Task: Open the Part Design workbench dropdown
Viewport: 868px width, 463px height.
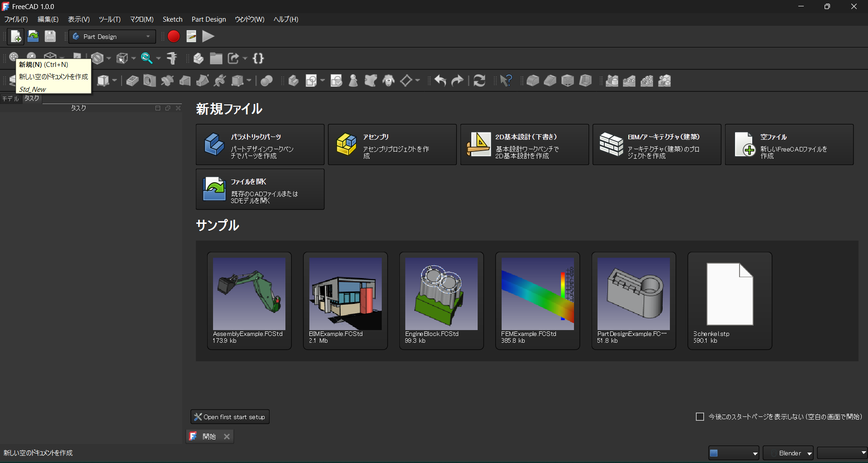Action: coord(112,37)
